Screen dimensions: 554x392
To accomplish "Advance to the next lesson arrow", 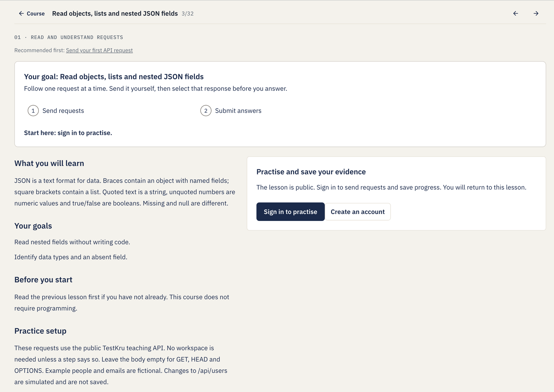I will click(536, 14).
